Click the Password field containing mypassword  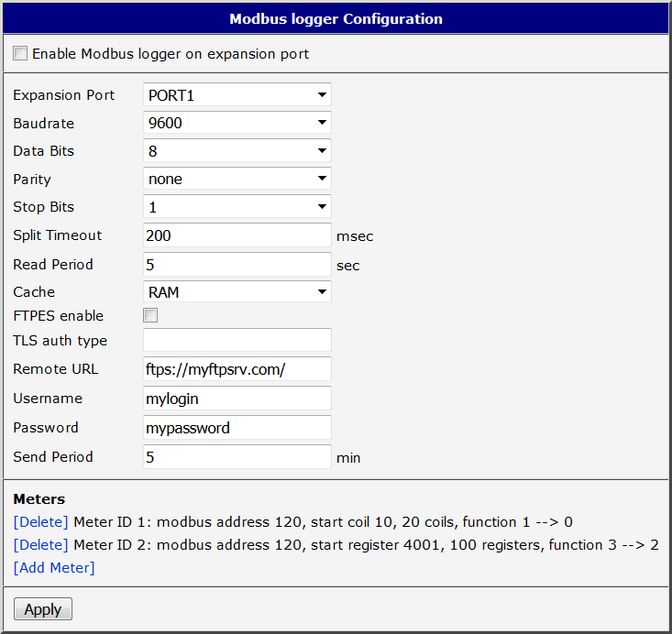coord(237,428)
